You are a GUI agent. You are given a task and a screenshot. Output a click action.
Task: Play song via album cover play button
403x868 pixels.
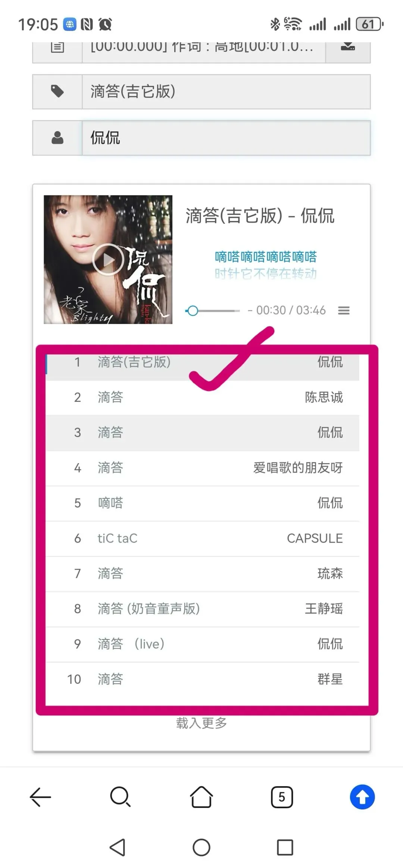(108, 259)
